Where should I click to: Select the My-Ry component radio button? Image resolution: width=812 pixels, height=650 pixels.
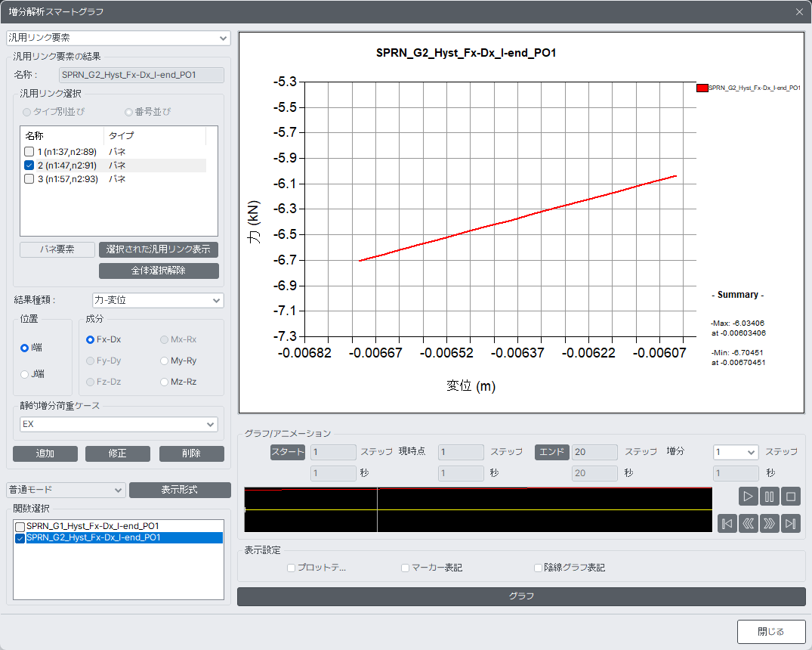164,361
